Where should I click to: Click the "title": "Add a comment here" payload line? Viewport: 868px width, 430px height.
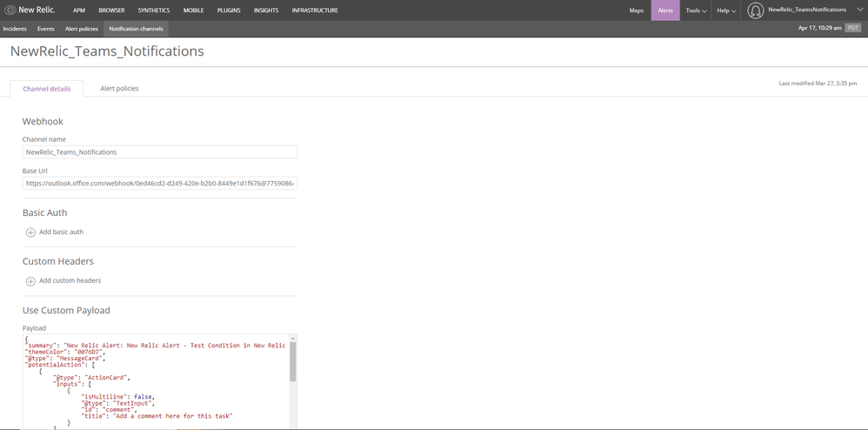157,415
